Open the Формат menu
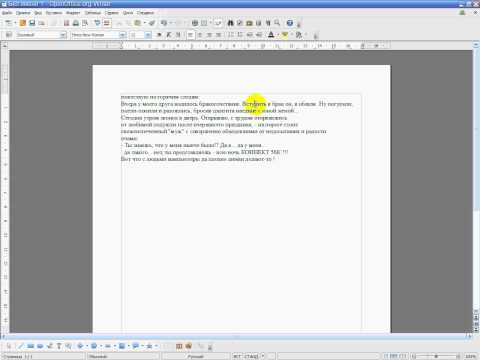This screenshot has height=360, width=480. (73, 13)
